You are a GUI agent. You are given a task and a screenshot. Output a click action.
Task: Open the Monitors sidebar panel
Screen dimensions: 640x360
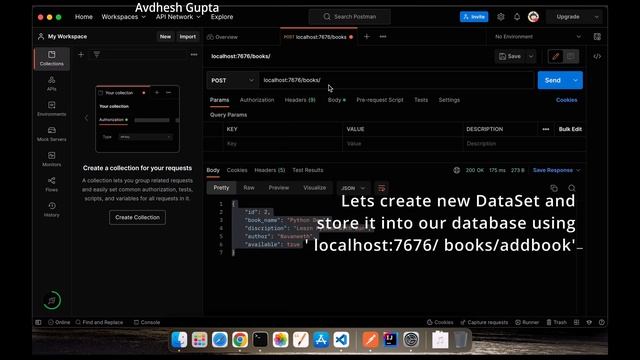[51, 159]
